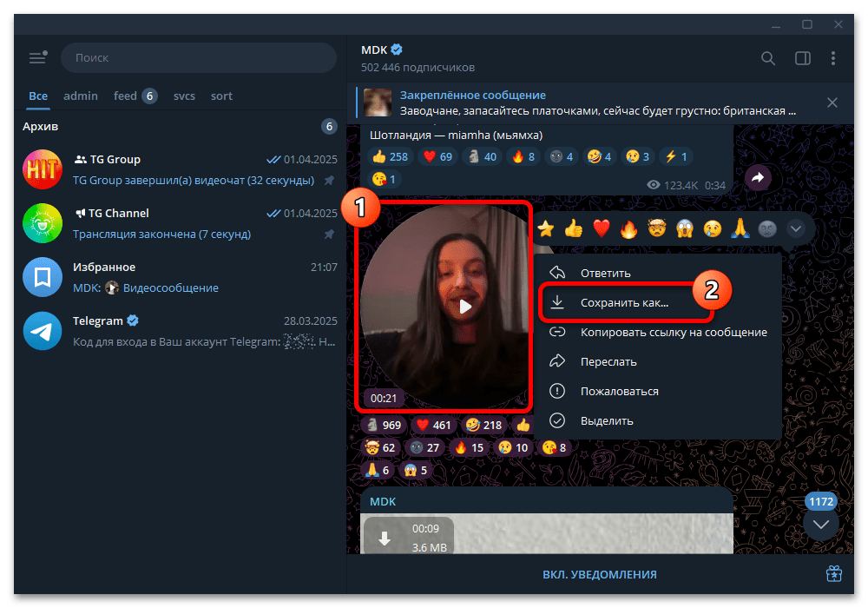Expand the full reactions list chevron
The height and width of the screenshot is (608, 868).
(x=795, y=228)
